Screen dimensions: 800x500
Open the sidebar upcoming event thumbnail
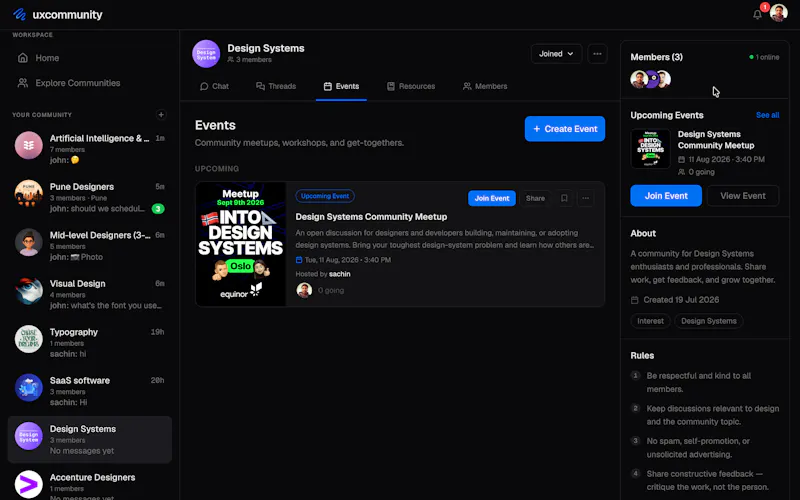coord(650,148)
